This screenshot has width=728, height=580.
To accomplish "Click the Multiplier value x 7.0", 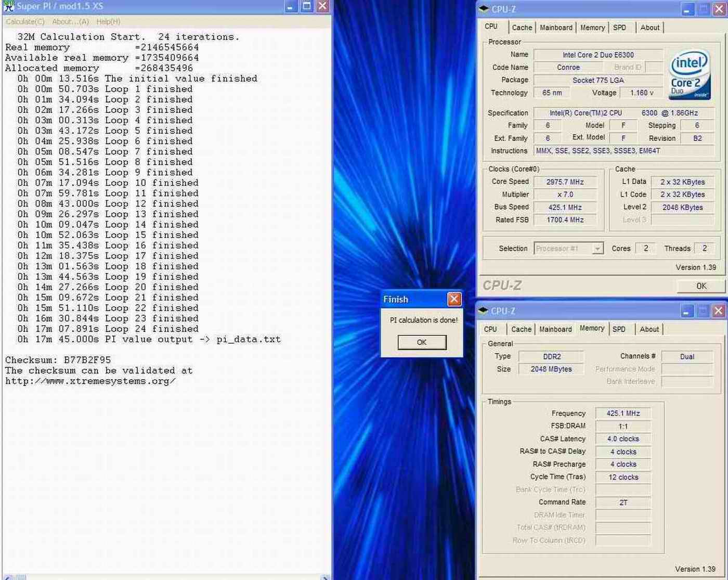I will 565,195.
